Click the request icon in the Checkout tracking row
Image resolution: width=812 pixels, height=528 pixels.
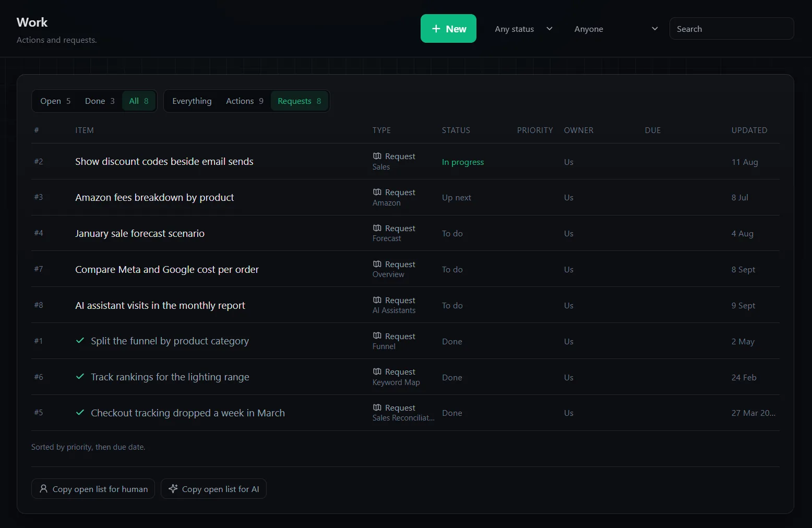tap(377, 407)
